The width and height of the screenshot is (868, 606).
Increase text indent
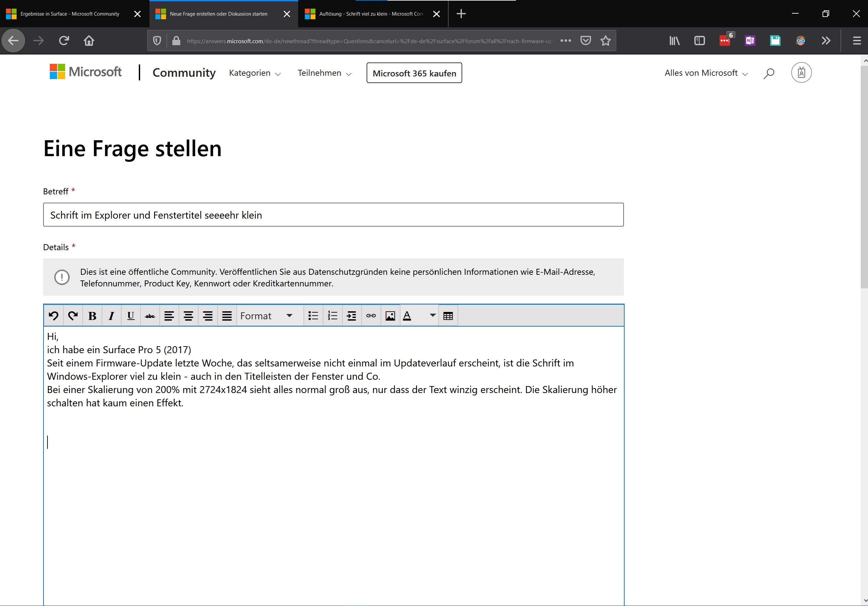[x=352, y=316]
